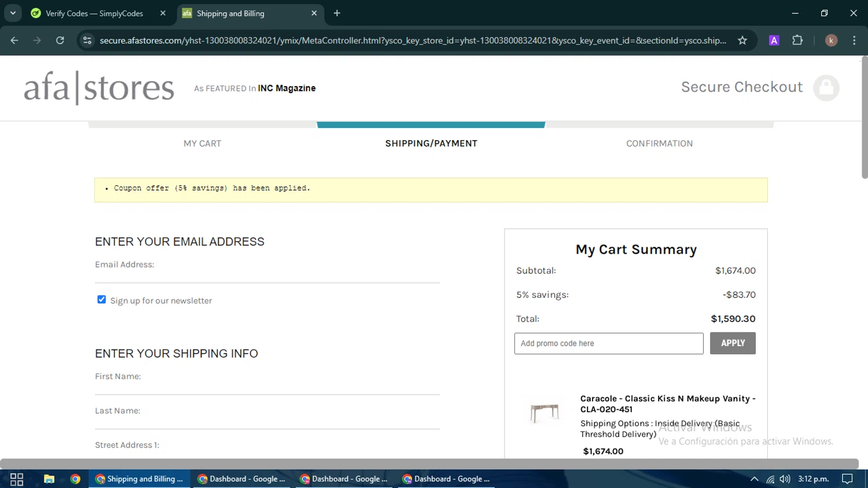Open Chrome from the taskbar
The width and height of the screenshot is (868, 488).
75,479
